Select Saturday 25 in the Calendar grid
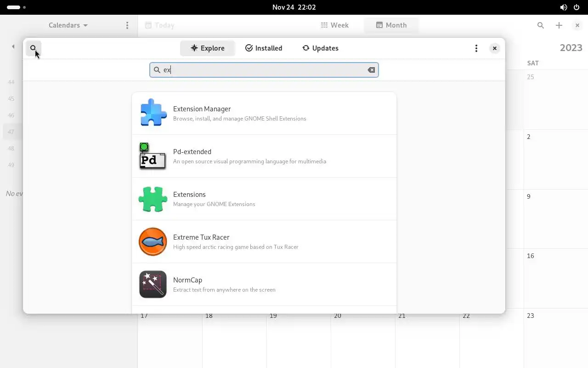Viewport: 588px width, 368px height. [x=556, y=100]
